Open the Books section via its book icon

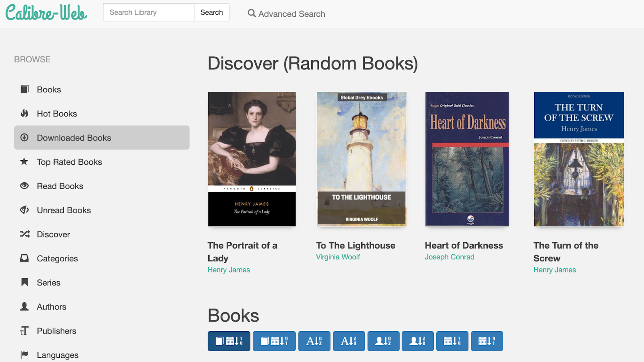pyautogui.click(x=25, y=89)
